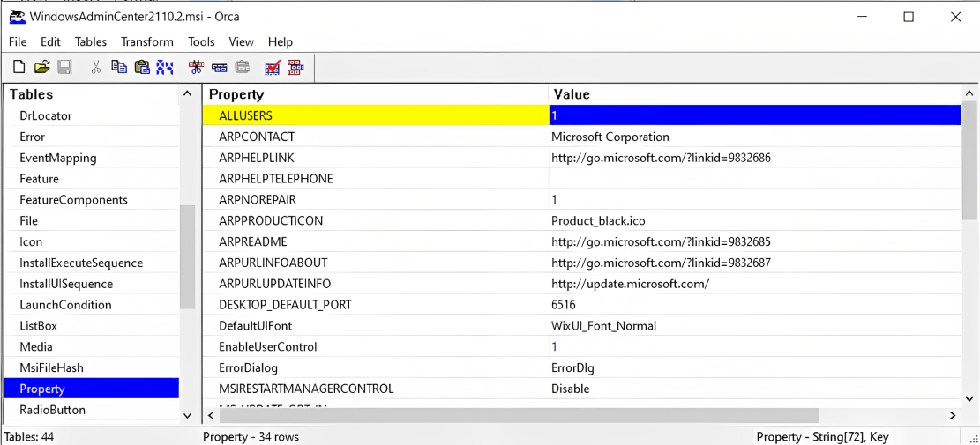This screenshot has height=445, width=980.
Task: Click the ALLUSERS value cell showing 1
Action: tap(755, 115)
